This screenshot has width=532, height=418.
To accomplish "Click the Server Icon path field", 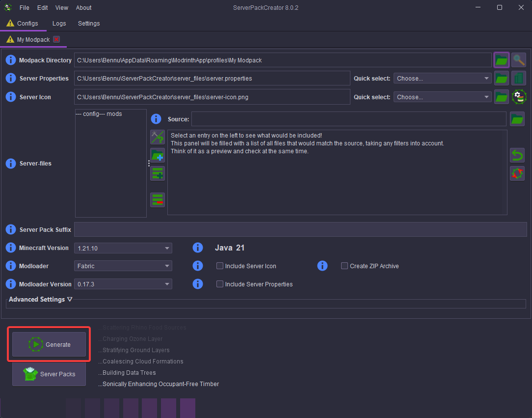I will click(x=212, y=97).
